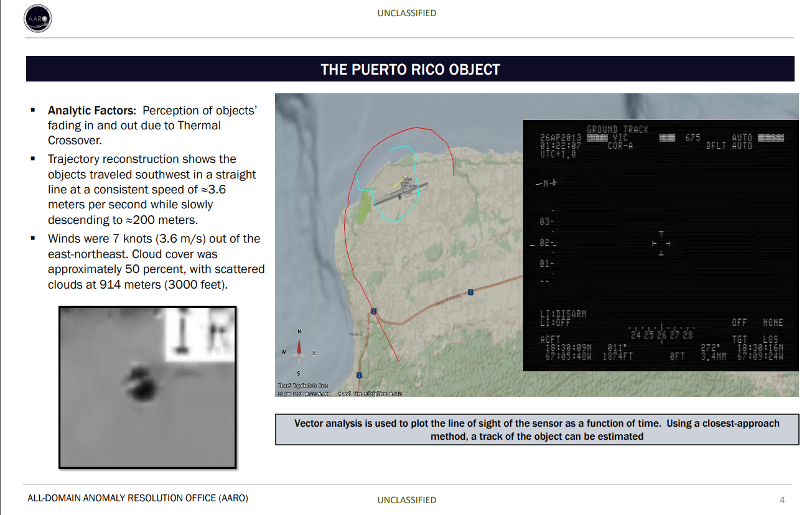Select the title "THE PUERTO RICO OBJECT"
This screenshot has width=812, height=515.
(410, 69)
